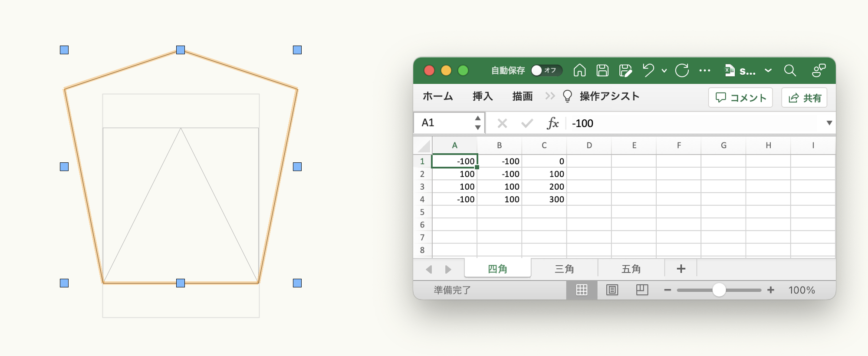Switch to the 五角 sheet tab
Image resolution: width=868 pixels, height=356 pixels.
pyautogui.click(x=631, y=269)
